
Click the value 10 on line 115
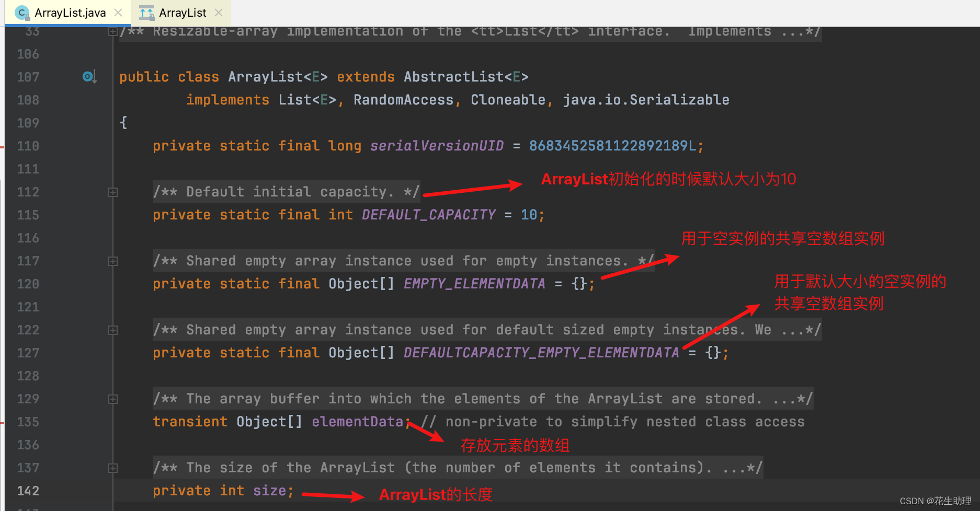tap(529, 215)
